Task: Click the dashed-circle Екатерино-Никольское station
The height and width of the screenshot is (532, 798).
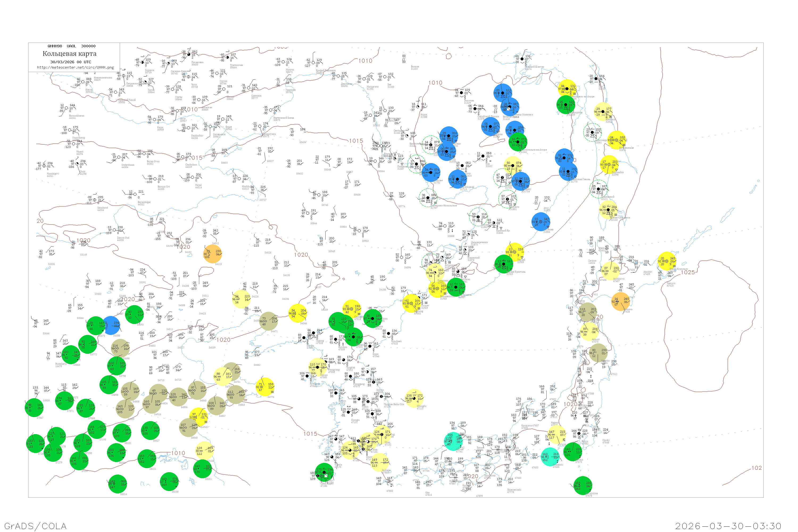Action: point(428,198)
